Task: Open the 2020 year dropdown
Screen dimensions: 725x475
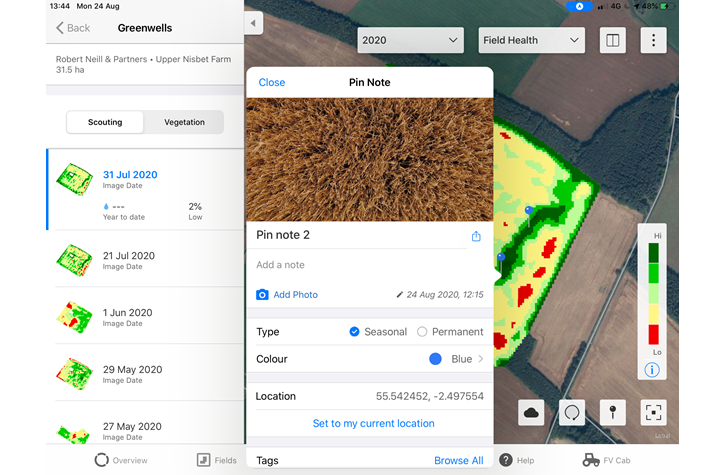Action: click(410, 40)
